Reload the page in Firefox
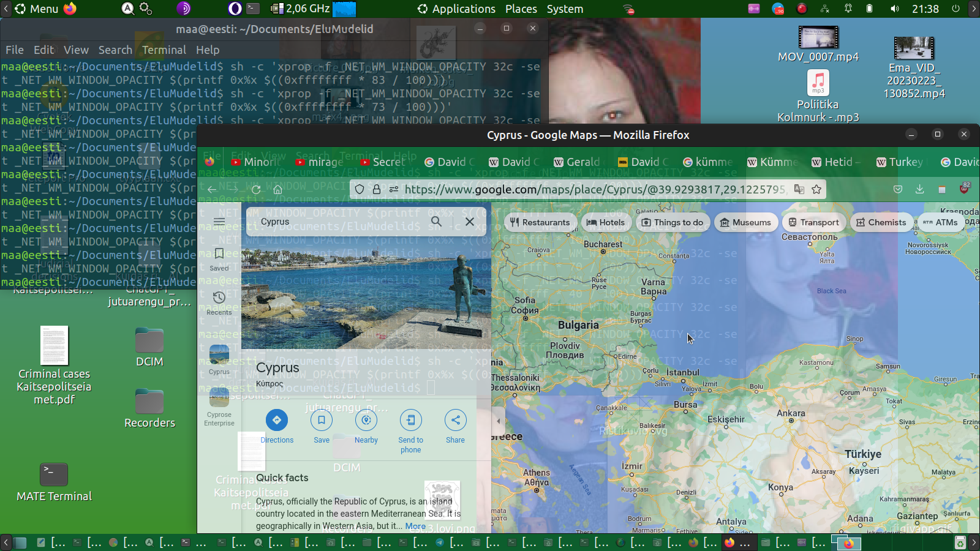This screenshot has height=551, width=980. [256, 190]
